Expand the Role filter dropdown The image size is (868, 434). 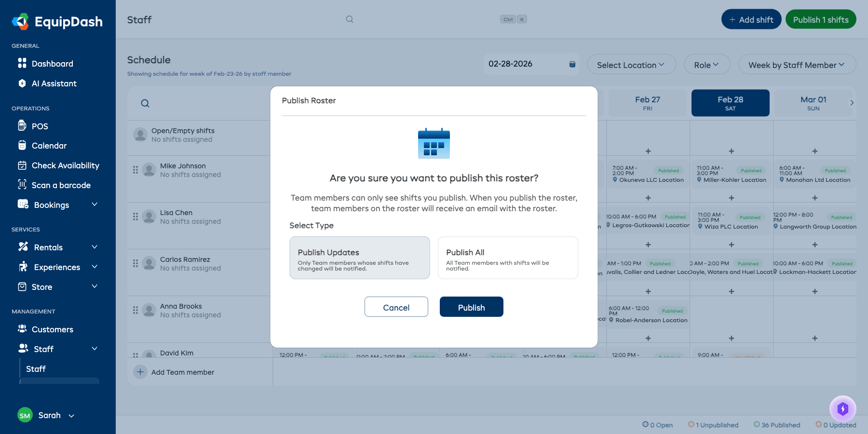click(x=706, y=64)
